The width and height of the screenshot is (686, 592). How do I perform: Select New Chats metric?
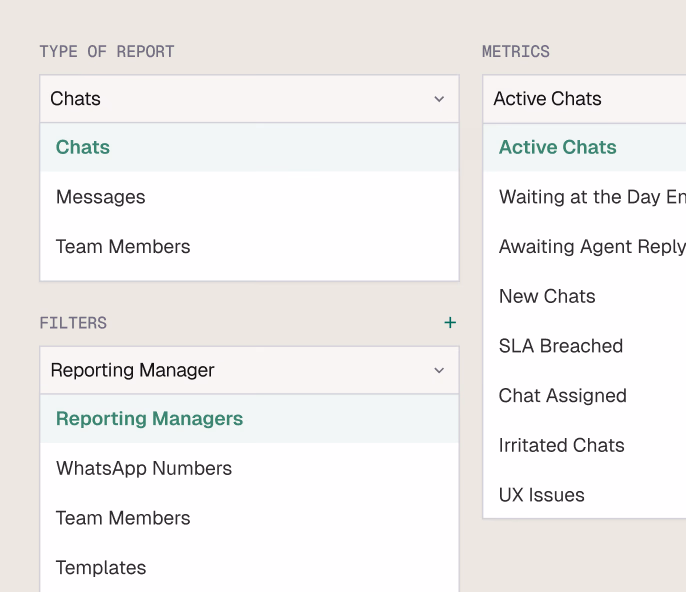(x=547, y=296)
